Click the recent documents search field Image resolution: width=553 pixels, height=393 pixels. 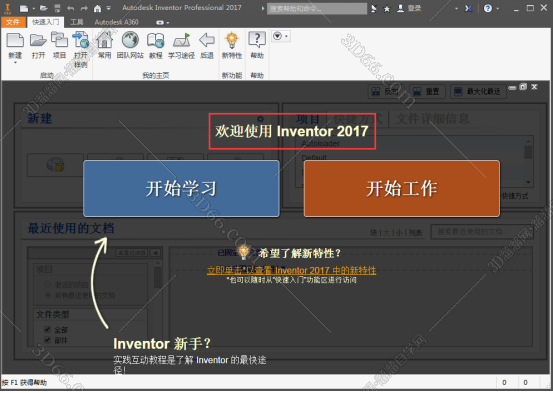pos(482,232)
